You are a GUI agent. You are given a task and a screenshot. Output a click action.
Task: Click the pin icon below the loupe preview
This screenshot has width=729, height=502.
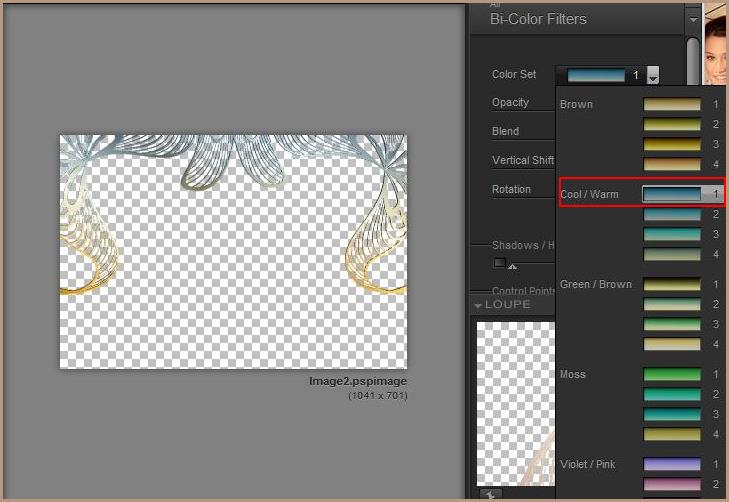tap(487, 494)
